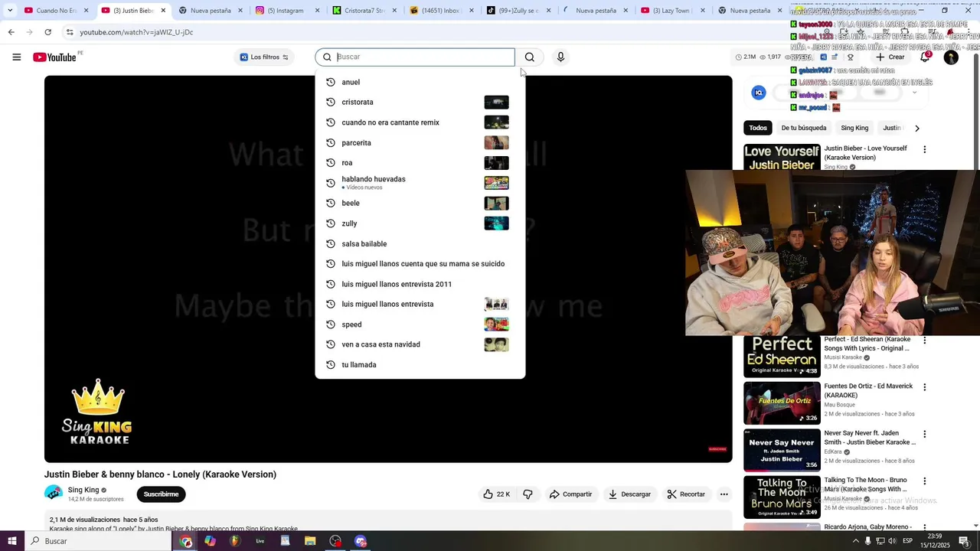Choose luis miguel llanos entrevista 2011 suggestion
Screen dimensions: 980x551
[x=420, y=284]
